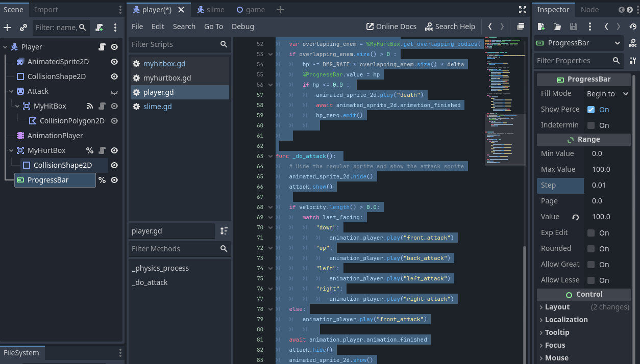Enable the Indeterminate checkbox
This screenshot has width=640, height=364.
(591, 125)
